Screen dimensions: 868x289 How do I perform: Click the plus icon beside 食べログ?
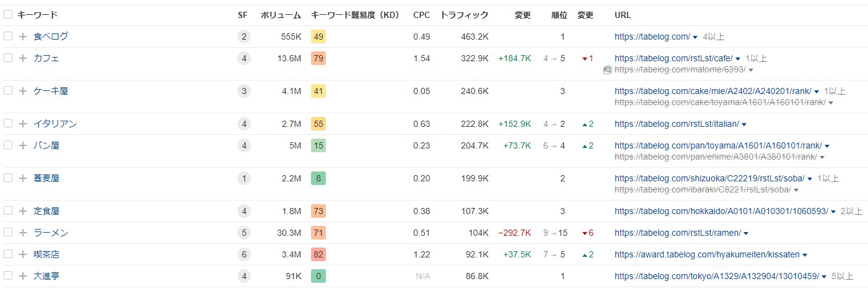[23, 37]
